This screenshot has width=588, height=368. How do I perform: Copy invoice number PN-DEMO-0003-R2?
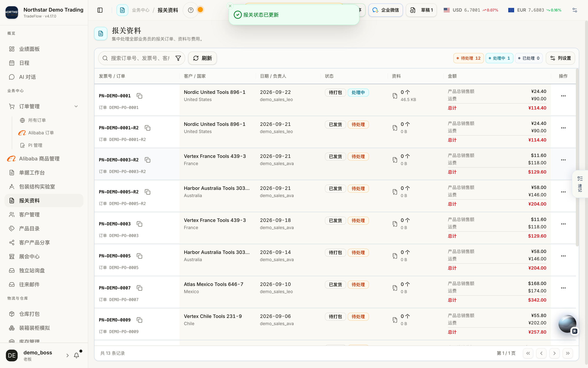(148, 160)
